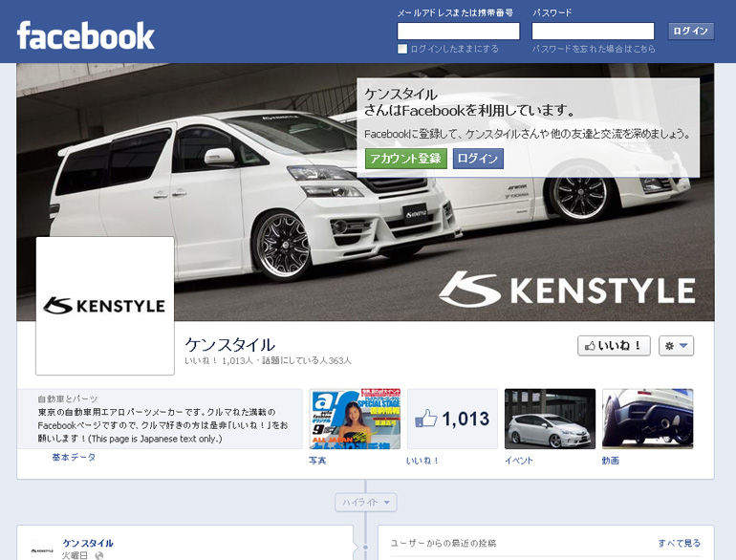The image size is (736, 560).
Task: Open the パスワードを忘れた場合はこちら link
Action: (594, 49)
